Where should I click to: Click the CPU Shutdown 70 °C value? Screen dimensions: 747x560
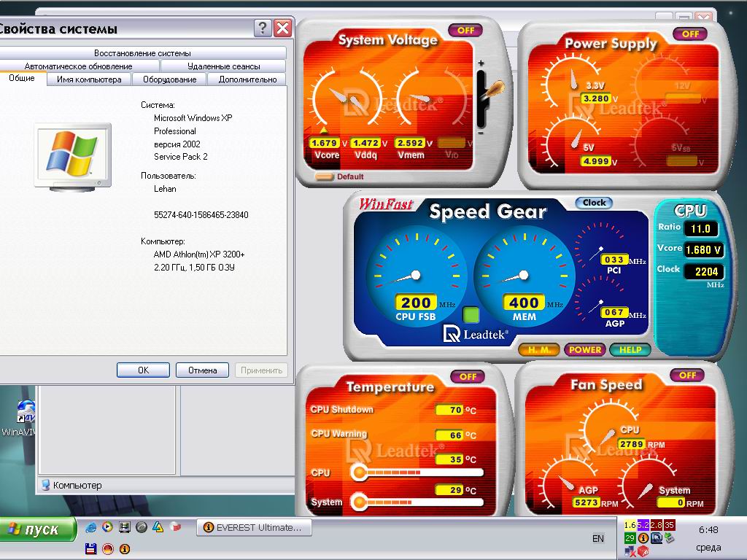click(x=449, y=410)
